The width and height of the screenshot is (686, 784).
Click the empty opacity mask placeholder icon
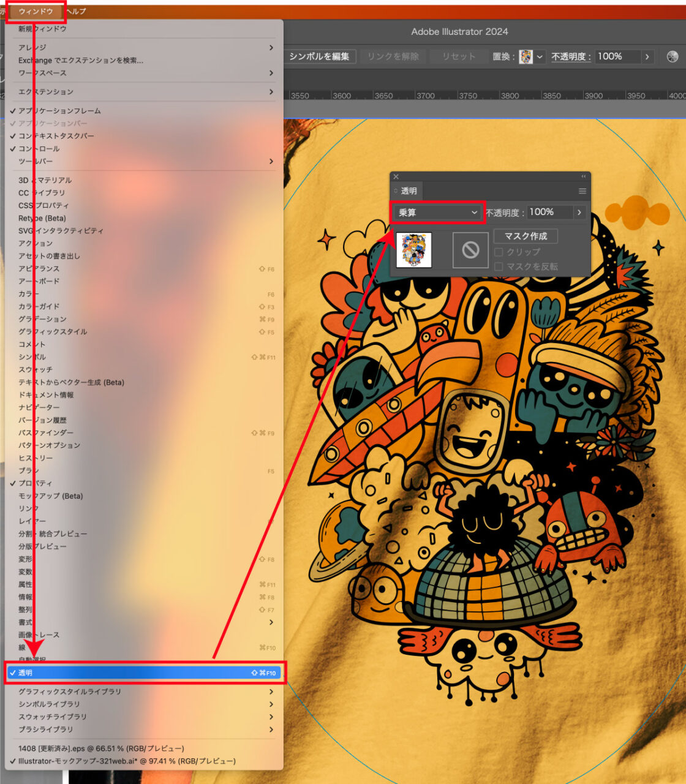tap(470, 250)
